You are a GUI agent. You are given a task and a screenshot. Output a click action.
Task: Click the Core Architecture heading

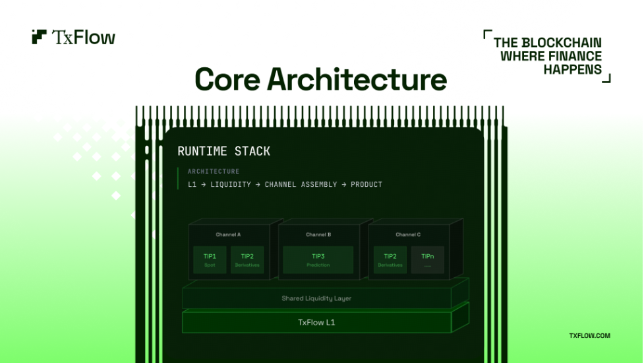[x=321, y=79]
